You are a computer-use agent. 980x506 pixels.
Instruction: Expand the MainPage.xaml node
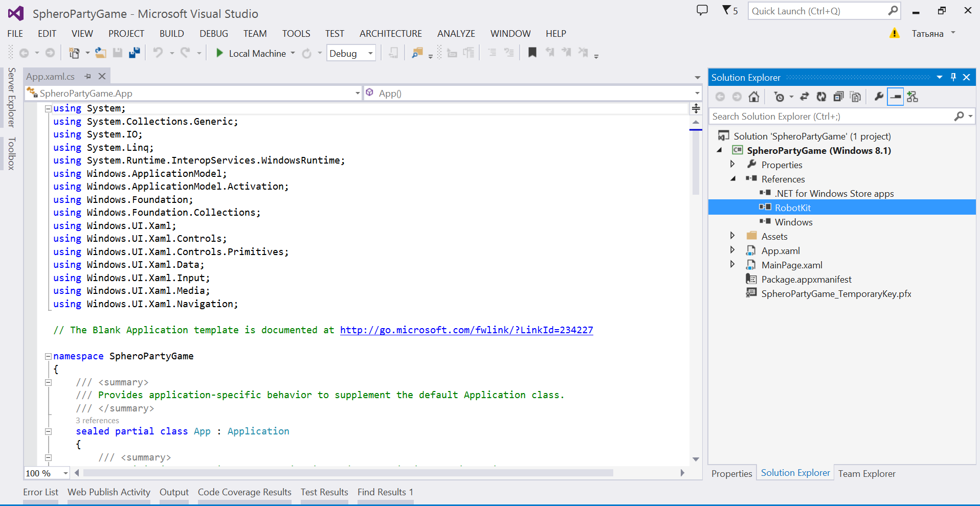click(x=732, y=264)
